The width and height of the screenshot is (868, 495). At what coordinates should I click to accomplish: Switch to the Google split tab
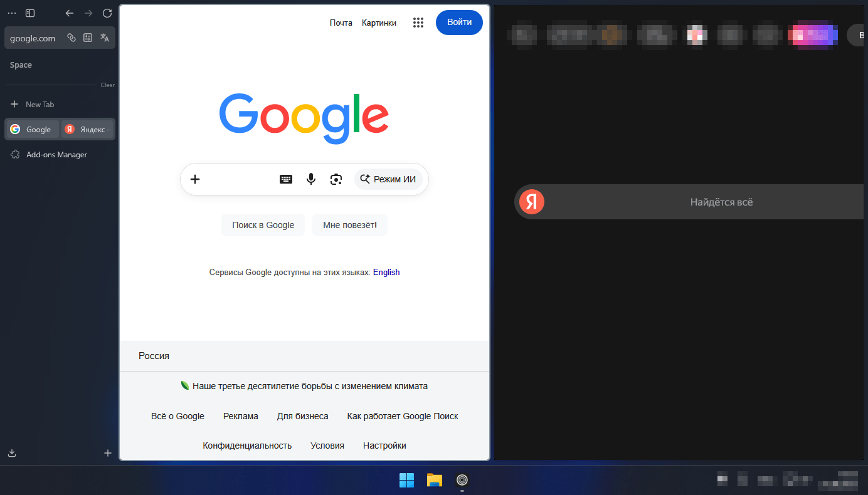[33, 129]
